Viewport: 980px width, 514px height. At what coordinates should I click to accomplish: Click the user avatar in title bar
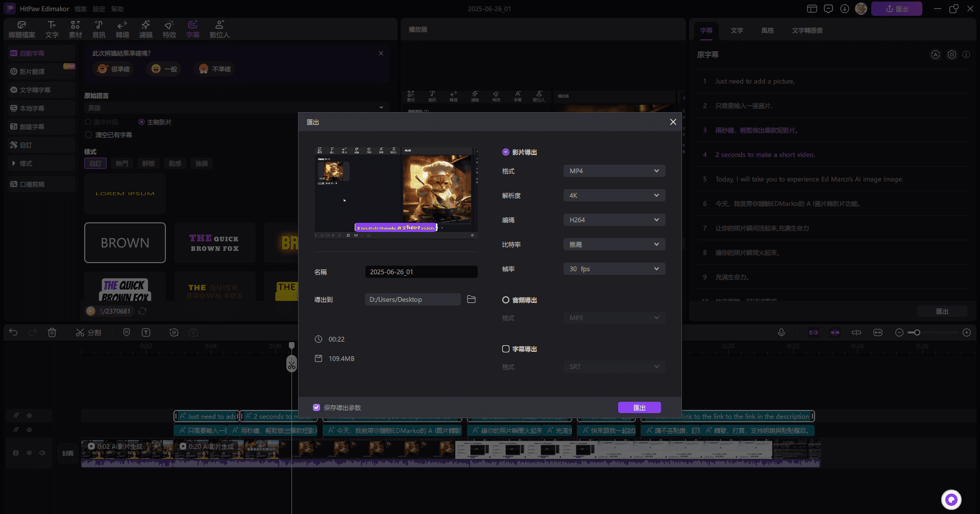pos(861,9)
